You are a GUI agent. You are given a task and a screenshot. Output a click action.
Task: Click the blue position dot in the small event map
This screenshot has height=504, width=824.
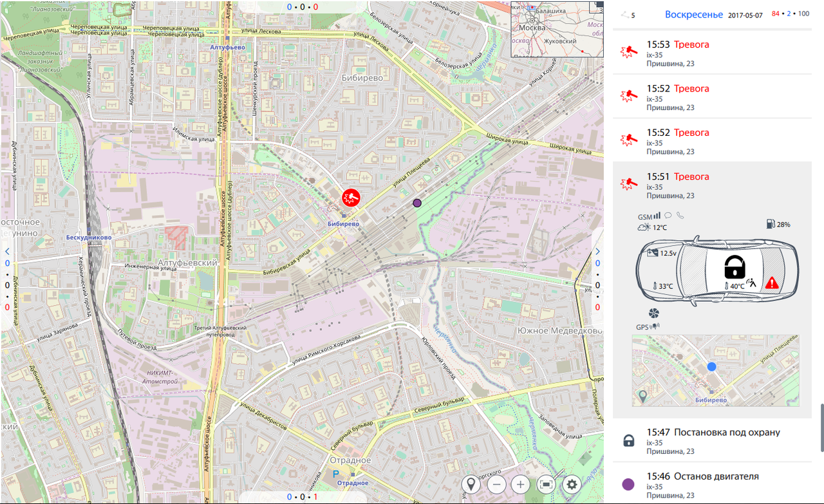click(711, 366)
